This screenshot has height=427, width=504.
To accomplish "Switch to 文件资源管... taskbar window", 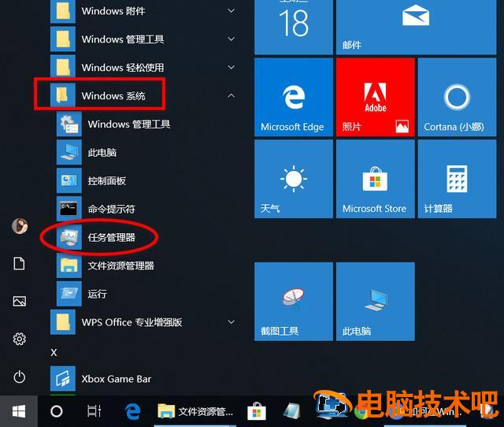I will tap(195, 411).
